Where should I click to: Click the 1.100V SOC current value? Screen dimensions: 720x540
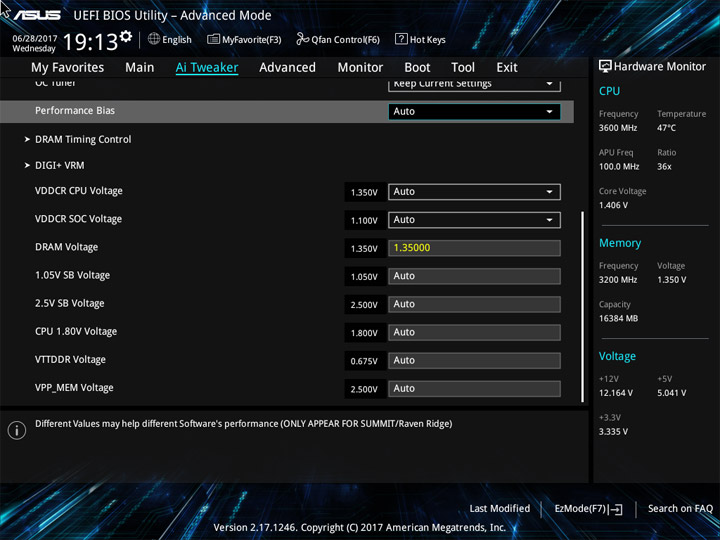coord(364,221)
